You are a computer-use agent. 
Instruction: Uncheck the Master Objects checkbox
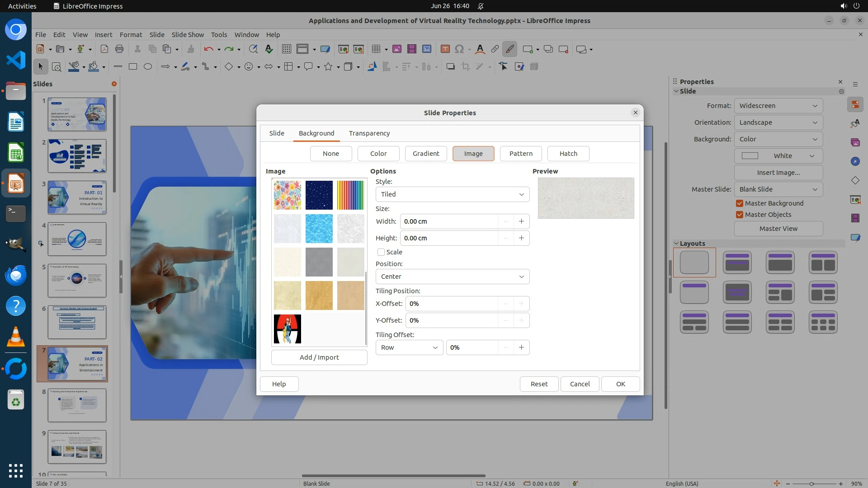click(x=740, y=215)
